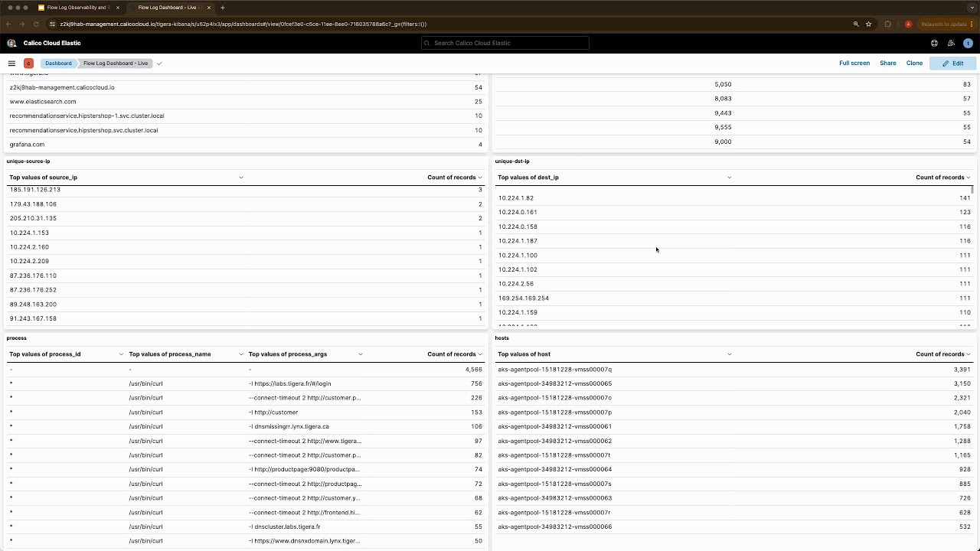Open Top values of process_id column menu
Screen dimensions: 980x551
coord(121,354)
